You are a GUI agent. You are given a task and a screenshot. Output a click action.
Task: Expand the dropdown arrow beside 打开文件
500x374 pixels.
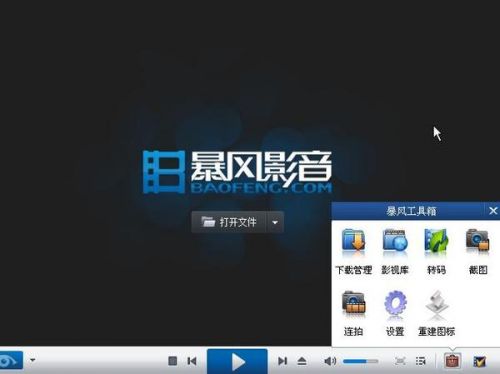coord(275,222)
